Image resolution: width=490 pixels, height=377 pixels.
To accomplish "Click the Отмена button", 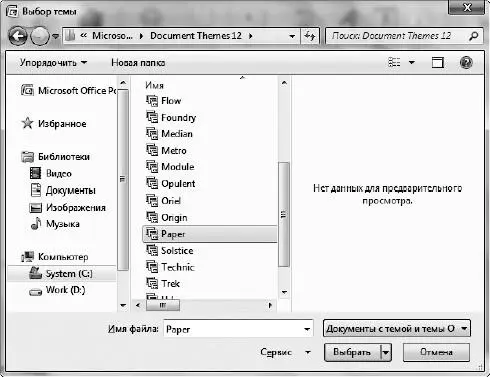I will click(x=436, y=352).
